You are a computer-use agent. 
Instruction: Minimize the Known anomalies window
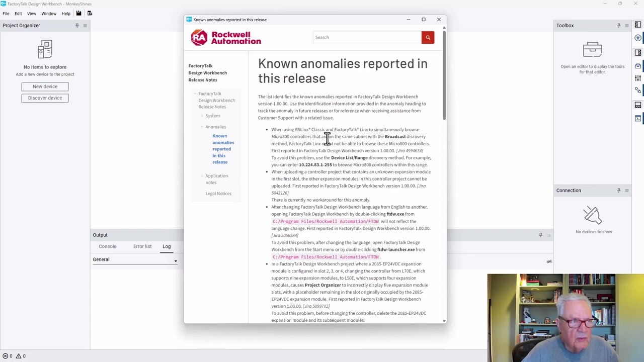click(409, 20)
